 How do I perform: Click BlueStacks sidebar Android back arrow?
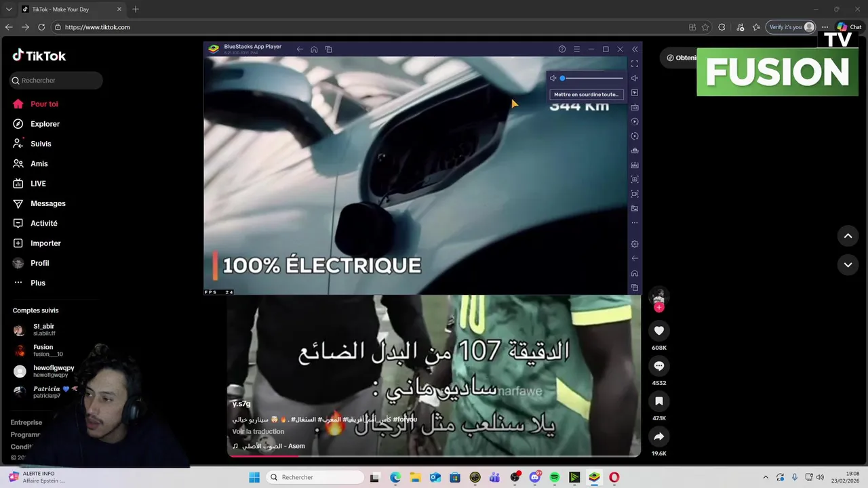(x=635, y=258)
